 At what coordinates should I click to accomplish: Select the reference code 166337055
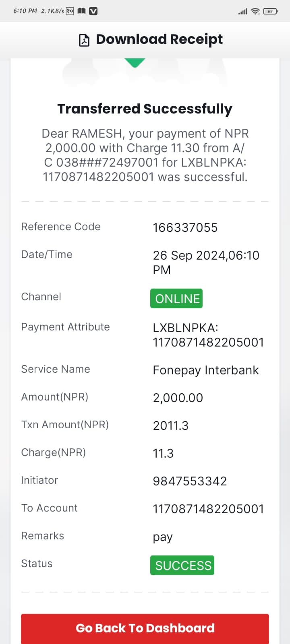pos(185,228)
